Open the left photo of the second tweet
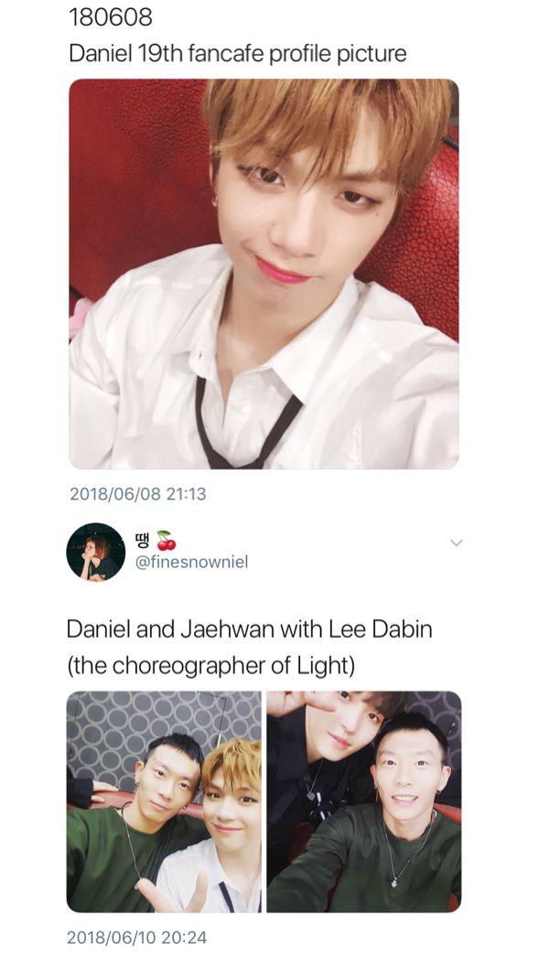The height and width of the screenshot is (968, 560). coord(164,801)
